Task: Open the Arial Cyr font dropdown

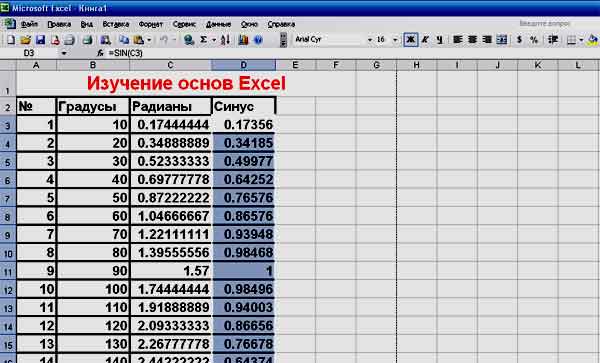Action: tap(370, 40)
